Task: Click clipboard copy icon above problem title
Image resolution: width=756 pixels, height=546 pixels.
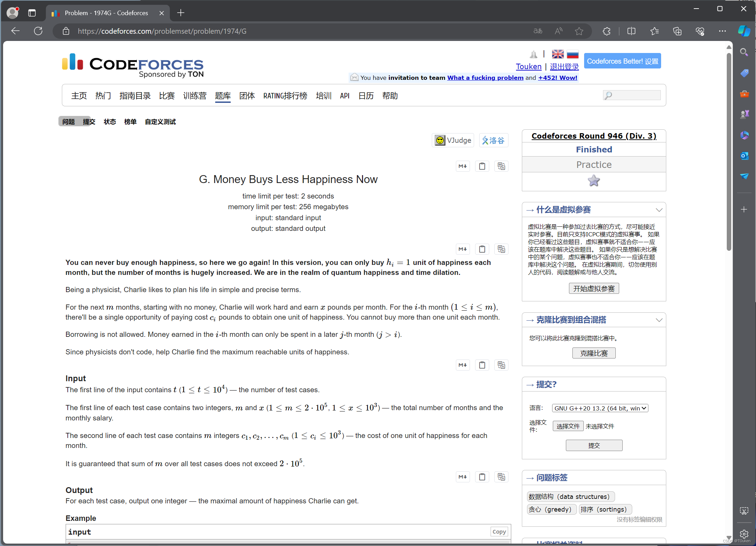Action: click(482, 166)
